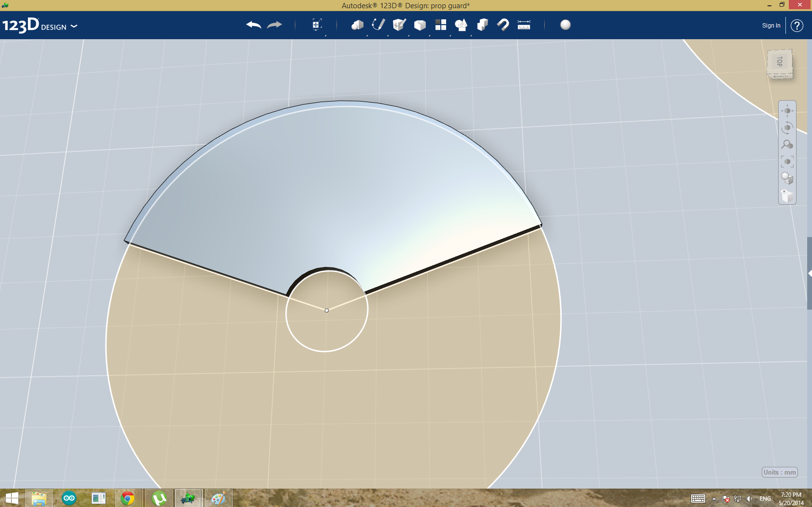Image resolution: width=812 pixels, height=507 pixels.
Task: Open the Material sphere tool
Action: 565,25
